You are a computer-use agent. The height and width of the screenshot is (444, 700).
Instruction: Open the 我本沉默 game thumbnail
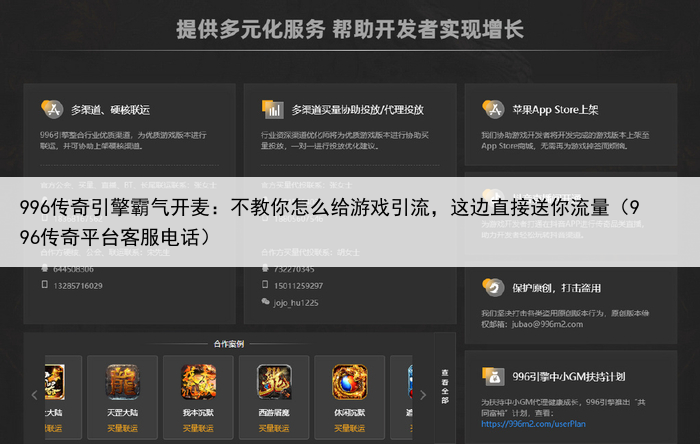pyautogui.click(x=198, y=382)
